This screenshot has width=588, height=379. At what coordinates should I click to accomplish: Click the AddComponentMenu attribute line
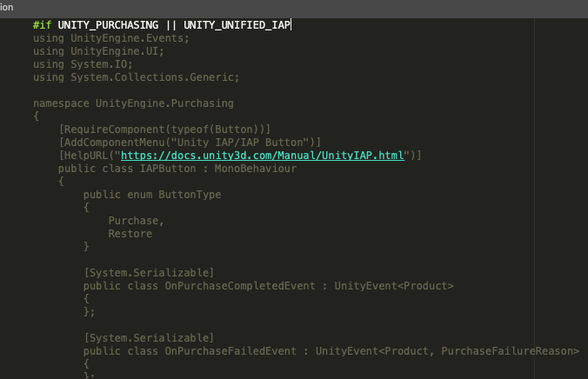pos(190,143)
